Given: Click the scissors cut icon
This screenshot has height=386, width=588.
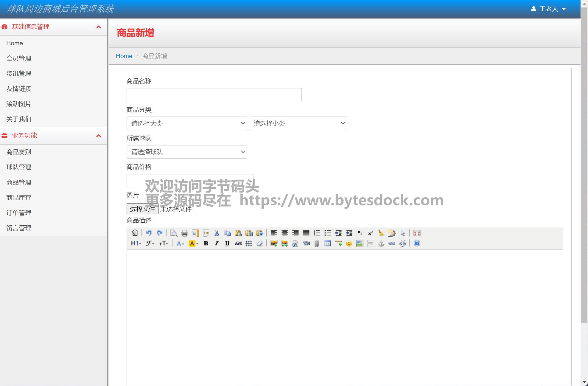Looking at the screenshot, I should click(x=217, y=233).
